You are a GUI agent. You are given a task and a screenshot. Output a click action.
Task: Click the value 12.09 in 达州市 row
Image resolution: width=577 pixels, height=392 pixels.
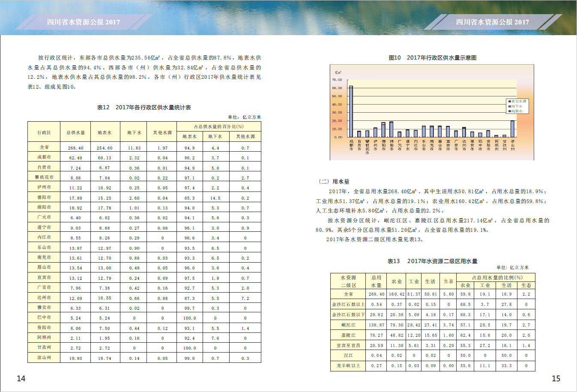(76, 299)
